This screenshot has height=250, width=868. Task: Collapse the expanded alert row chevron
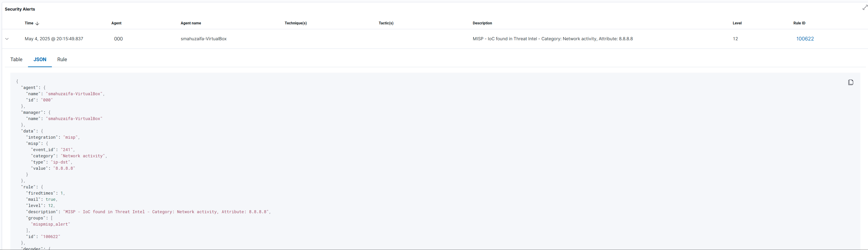7,39
